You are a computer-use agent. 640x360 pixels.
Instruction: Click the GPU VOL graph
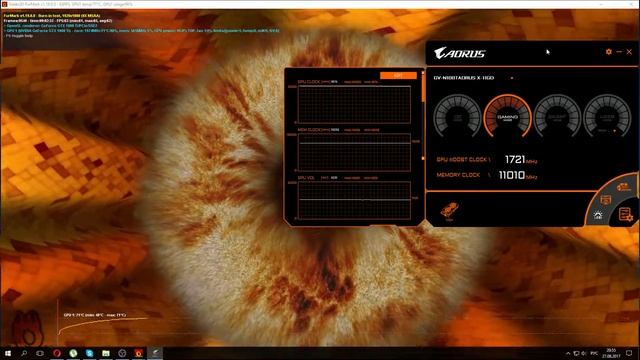pyautogui.click(x=354, y=200)
